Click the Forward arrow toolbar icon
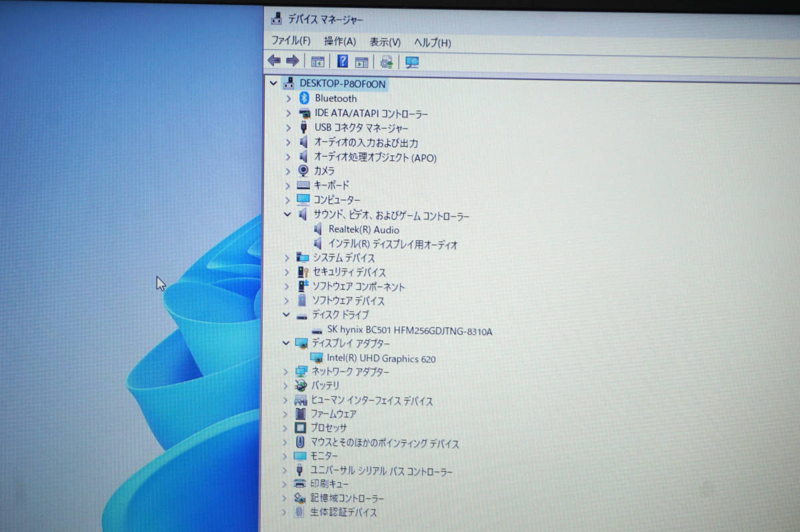 pyautogui.click(x=292, y=61)
